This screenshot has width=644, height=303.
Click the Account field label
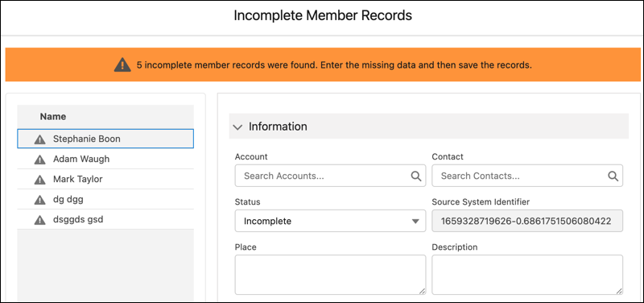click(251, 156)
